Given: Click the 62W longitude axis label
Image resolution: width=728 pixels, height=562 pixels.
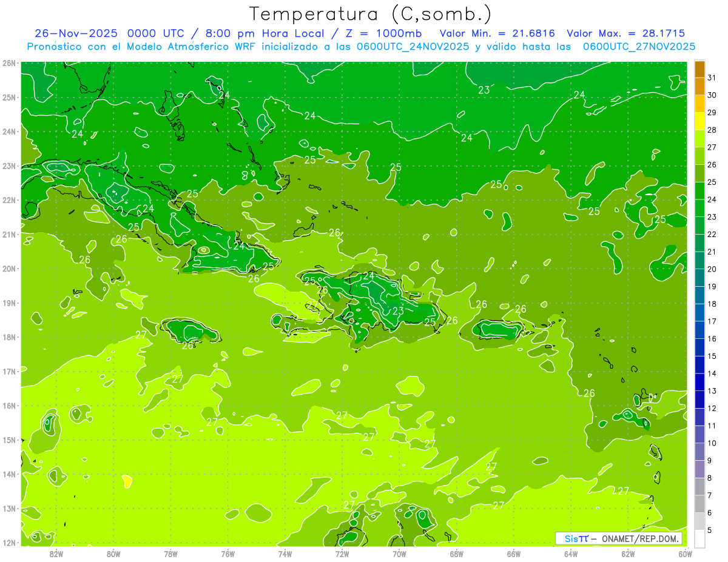Looking at the screenshot, I should coord(628,554).
